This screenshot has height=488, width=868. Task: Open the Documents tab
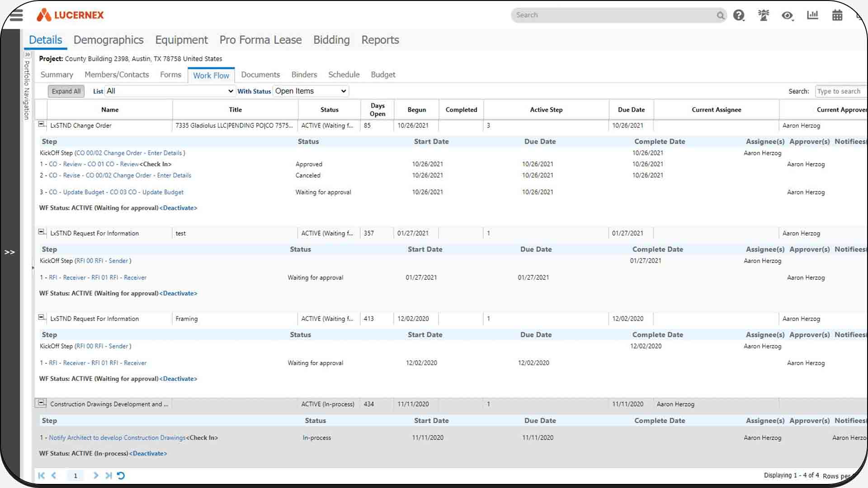point(260,74)
